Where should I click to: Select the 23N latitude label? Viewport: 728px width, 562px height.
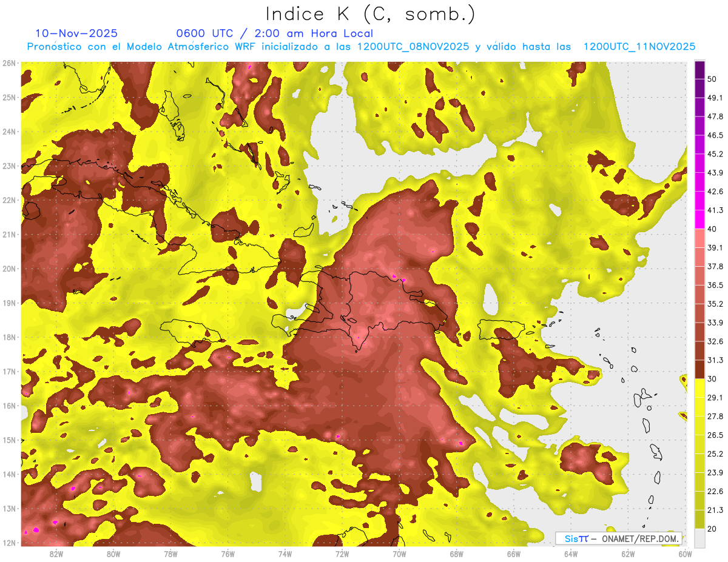click(x=8, y=166)
